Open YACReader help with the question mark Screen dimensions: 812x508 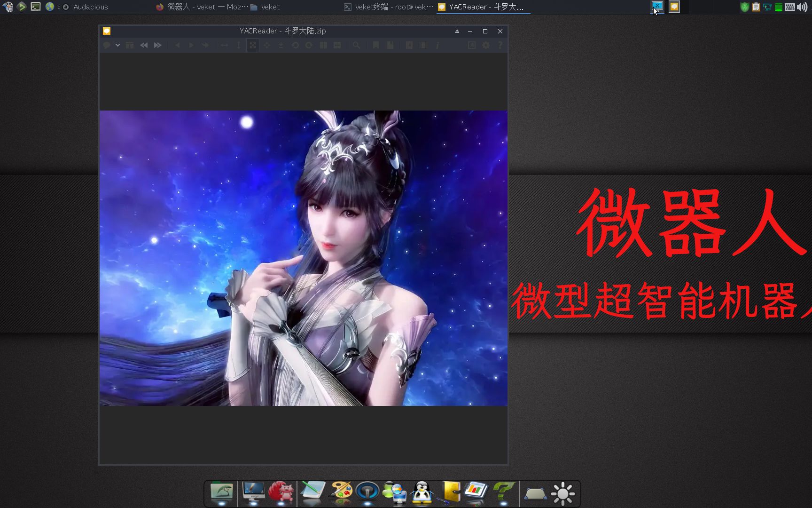(x=500, y=45)
